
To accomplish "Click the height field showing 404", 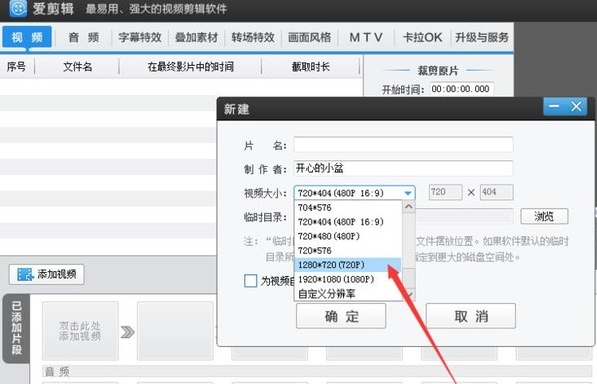I will [x=496, y=192].
